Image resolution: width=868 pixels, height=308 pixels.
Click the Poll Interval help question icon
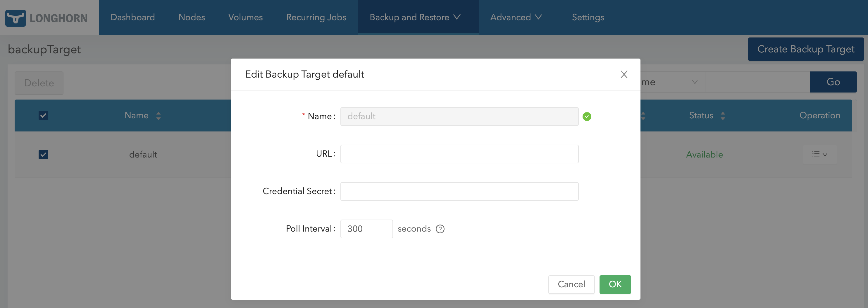point(440,229)
